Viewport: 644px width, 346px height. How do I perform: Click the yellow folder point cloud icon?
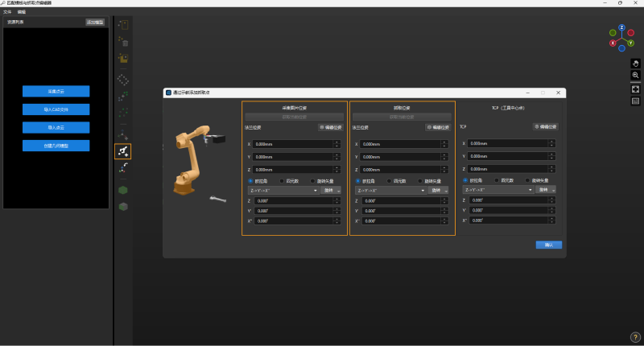(123, 58)
